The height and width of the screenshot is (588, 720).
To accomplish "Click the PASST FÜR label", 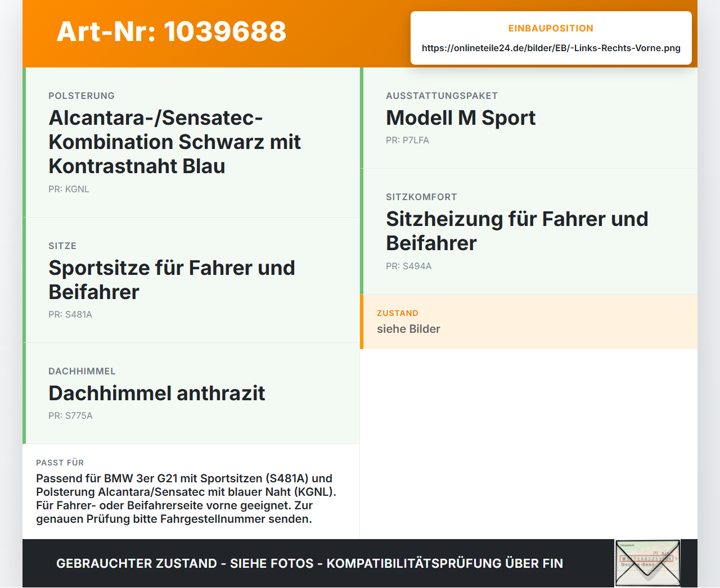I will [60, 463].
